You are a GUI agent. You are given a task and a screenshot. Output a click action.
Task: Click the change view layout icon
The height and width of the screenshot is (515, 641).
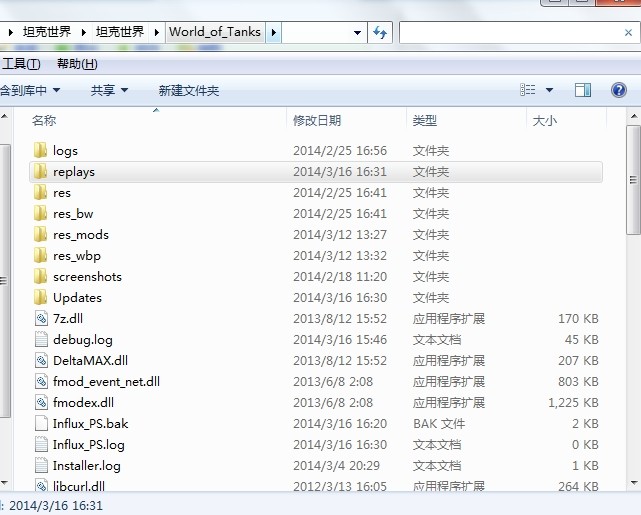528,90
